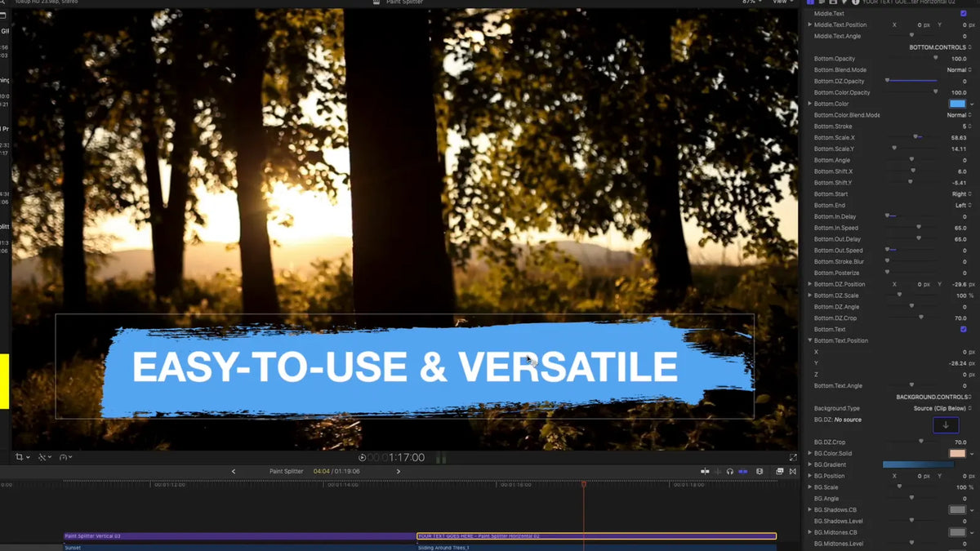Toggle the snapping icon in timeline toolbar
This screenshot has height=551, width=980.
tap(743, 471)
